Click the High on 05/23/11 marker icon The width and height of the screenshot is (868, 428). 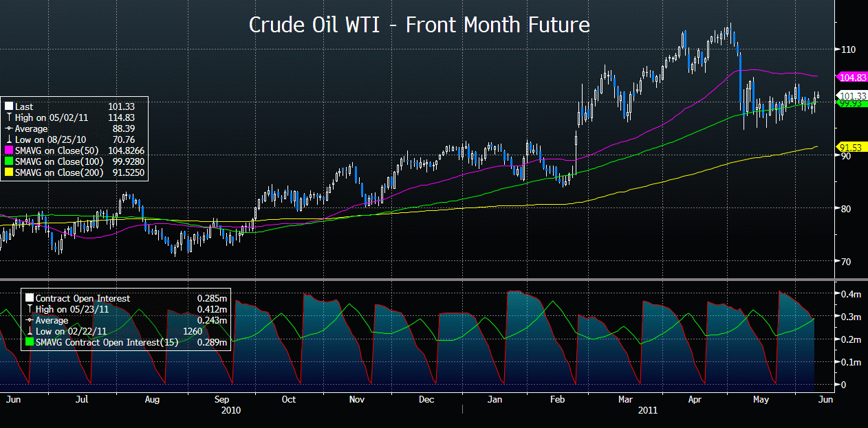29,309
